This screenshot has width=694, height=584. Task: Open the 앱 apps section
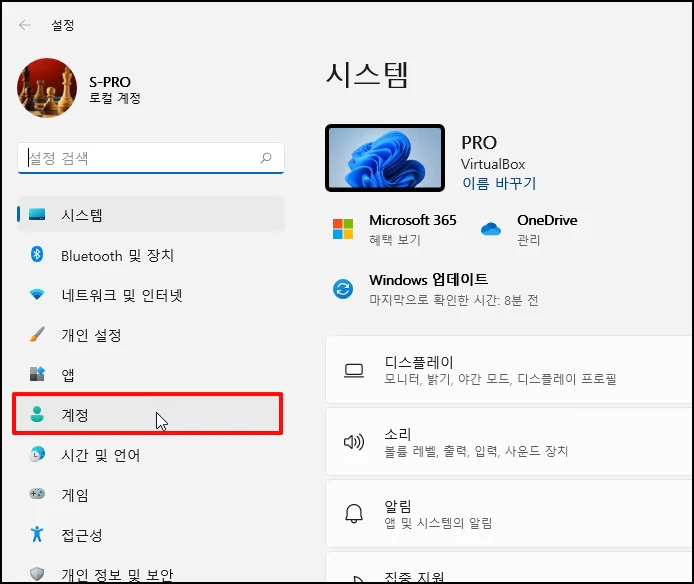(150, 375)
